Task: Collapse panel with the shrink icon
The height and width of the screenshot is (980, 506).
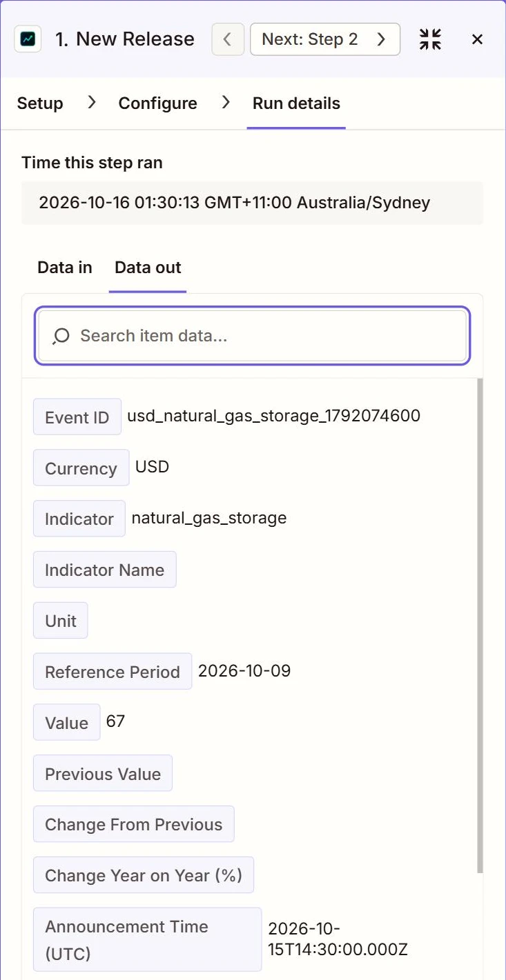Action: click(x=430, y=39)
